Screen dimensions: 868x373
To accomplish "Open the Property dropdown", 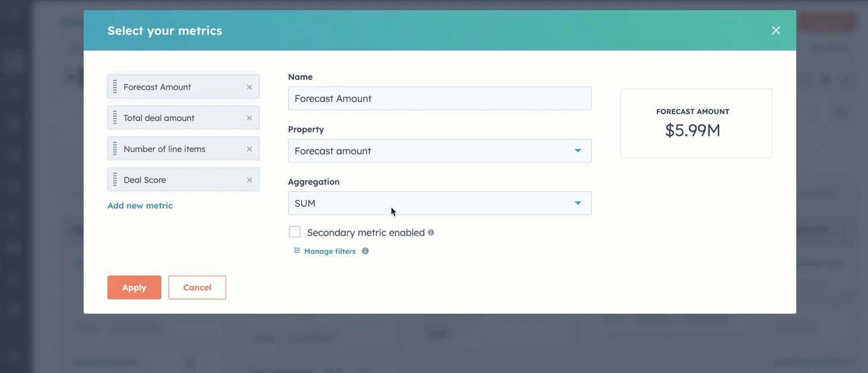I will coord(439,151).
